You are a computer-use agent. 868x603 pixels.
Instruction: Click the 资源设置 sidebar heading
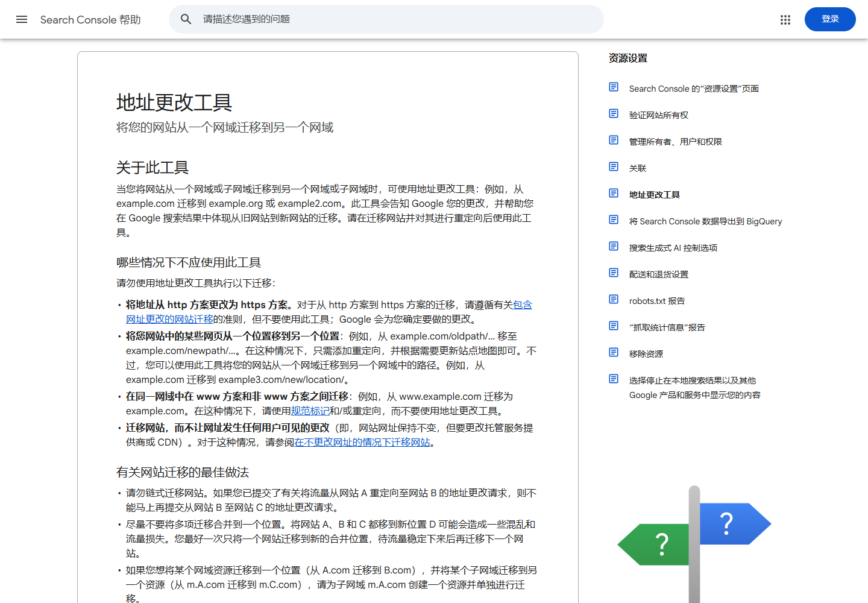tap(628, 58)
